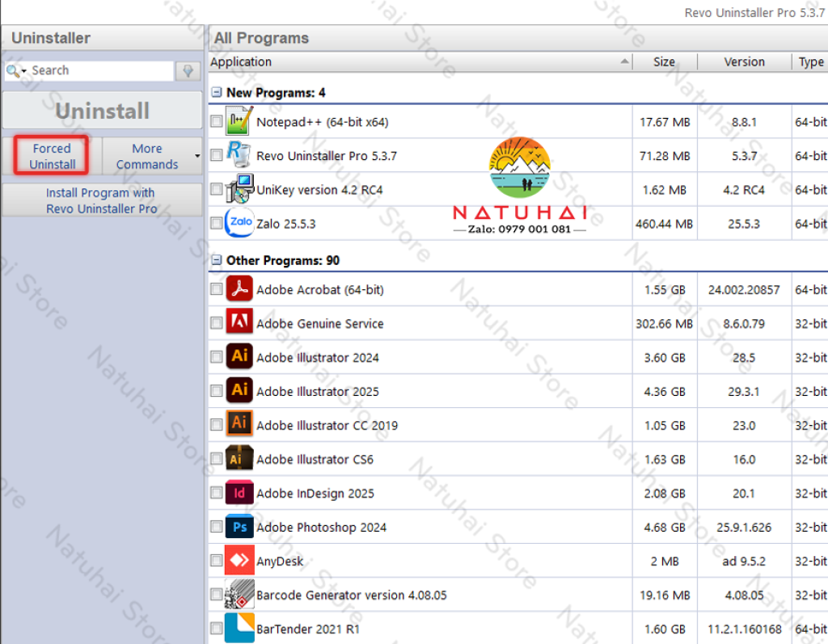Collapse the Other Programs group
Screen dimensions: 828x644
click(x=216, y=260)
